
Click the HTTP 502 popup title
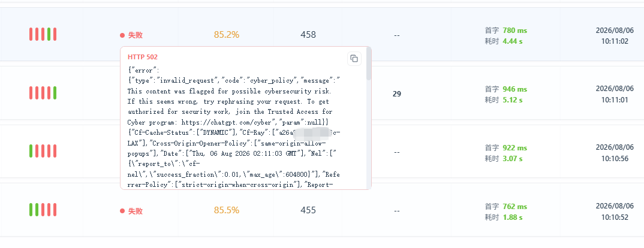point(143,57)
